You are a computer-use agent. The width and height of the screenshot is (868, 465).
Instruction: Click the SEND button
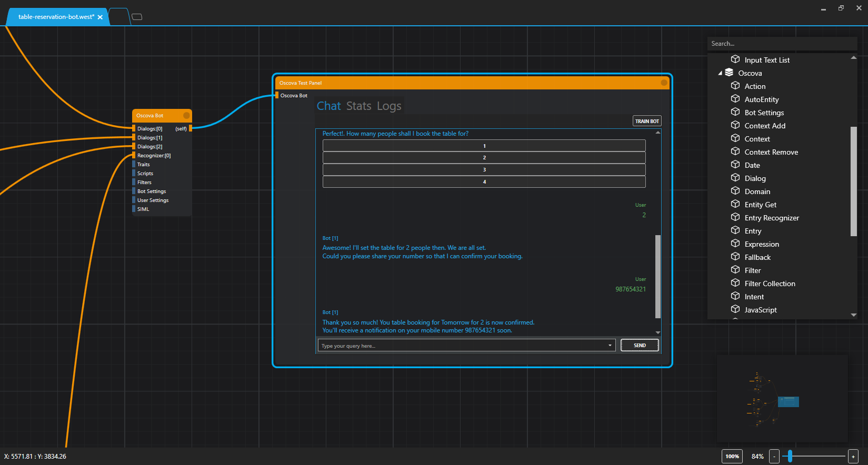[x=640, y=345]
